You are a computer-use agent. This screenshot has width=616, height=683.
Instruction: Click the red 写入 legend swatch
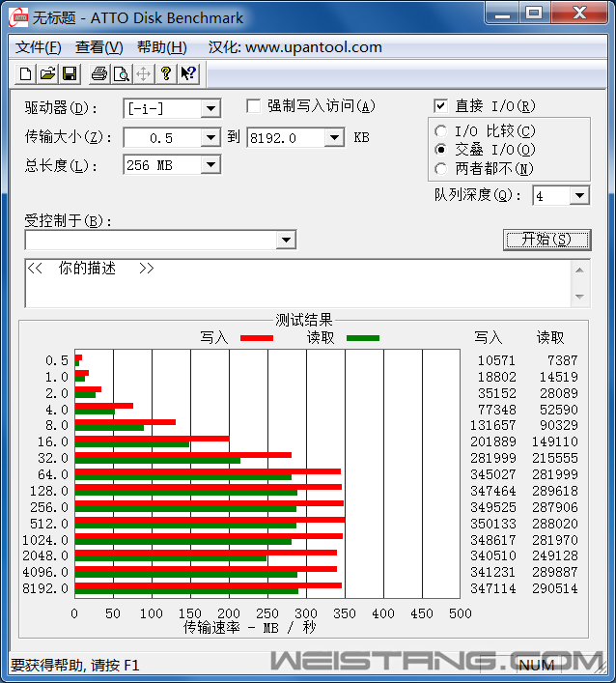pos(257,338)
